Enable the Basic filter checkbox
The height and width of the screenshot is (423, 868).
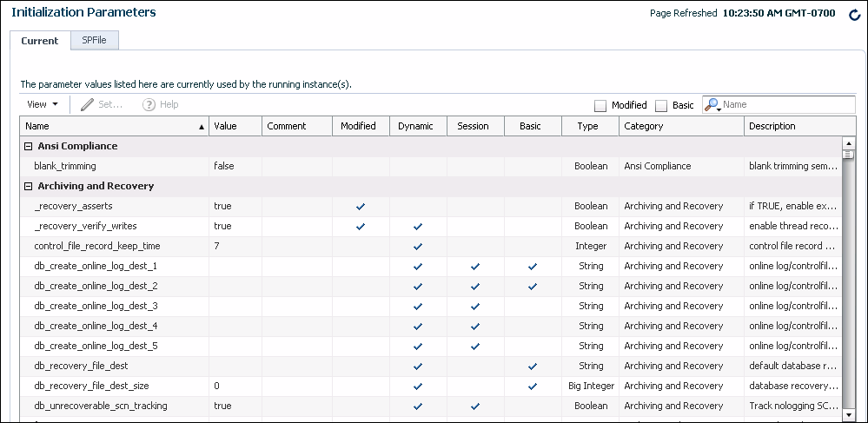point(661,105)
